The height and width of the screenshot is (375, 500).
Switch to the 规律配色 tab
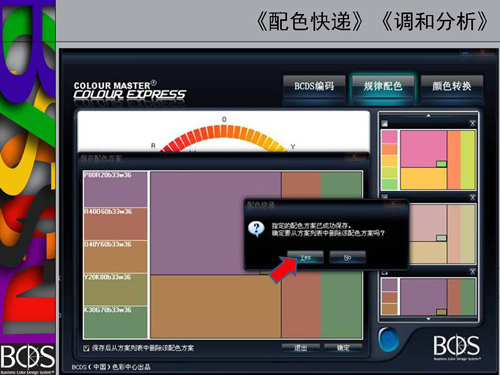pyautogui.click(x=383, y=86)
